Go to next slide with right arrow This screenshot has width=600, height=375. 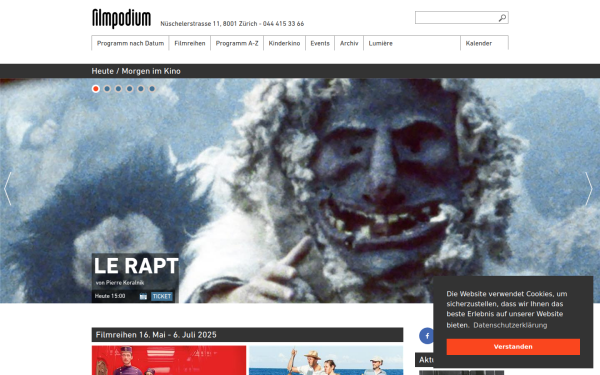(589, 189)
